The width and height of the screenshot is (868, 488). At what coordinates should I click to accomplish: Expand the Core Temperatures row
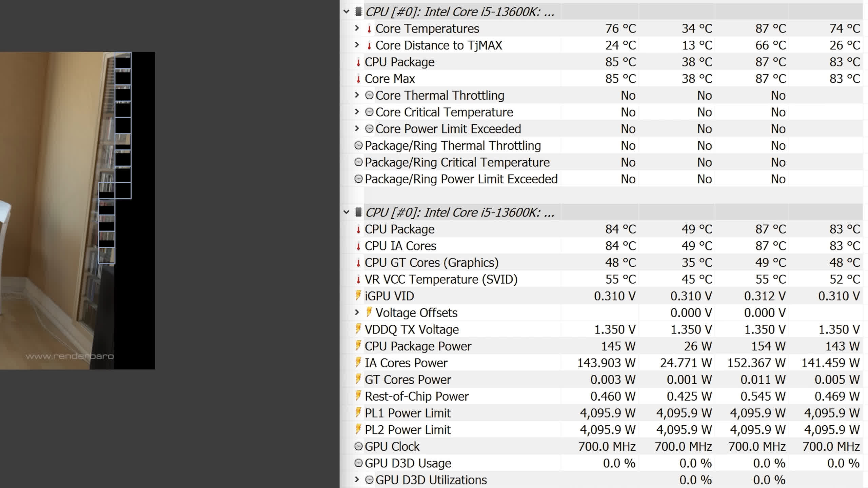(357, 28)
